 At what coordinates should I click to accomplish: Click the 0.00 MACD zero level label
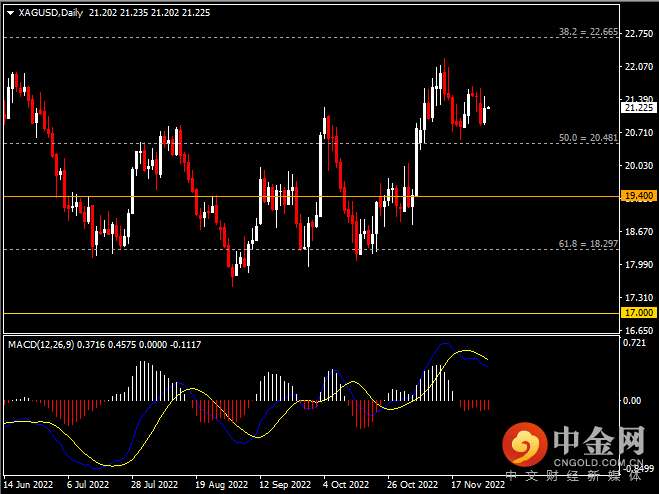634,401
